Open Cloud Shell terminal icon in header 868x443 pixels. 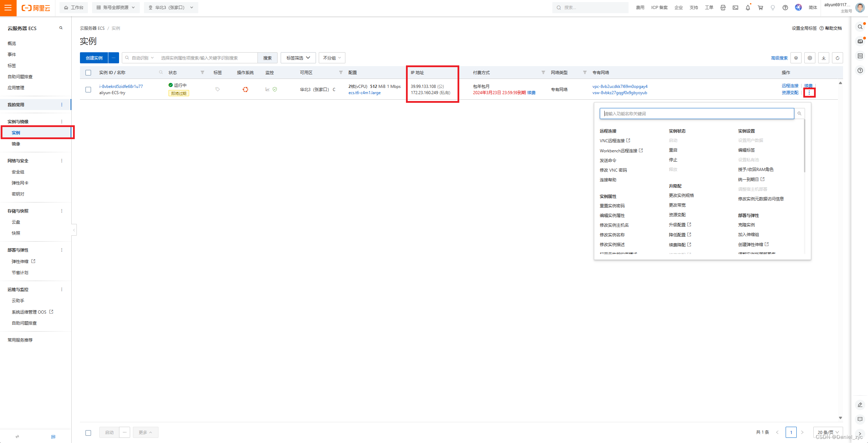click(735, 8)
